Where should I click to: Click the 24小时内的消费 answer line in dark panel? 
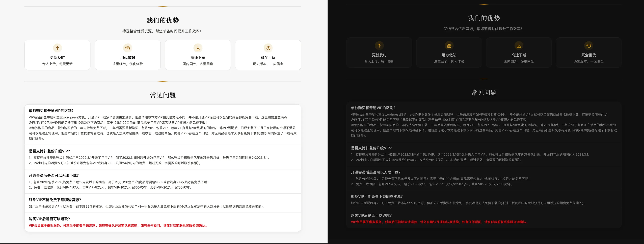[437, 160]
